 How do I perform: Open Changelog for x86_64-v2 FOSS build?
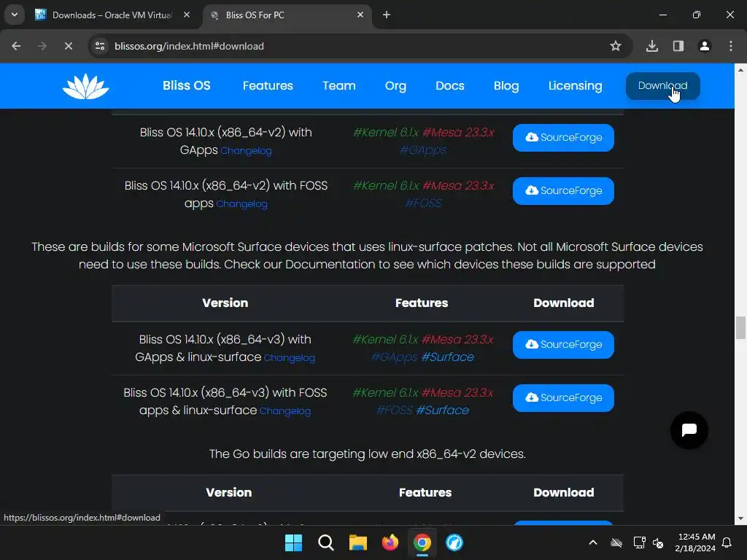tap(241, 204)
